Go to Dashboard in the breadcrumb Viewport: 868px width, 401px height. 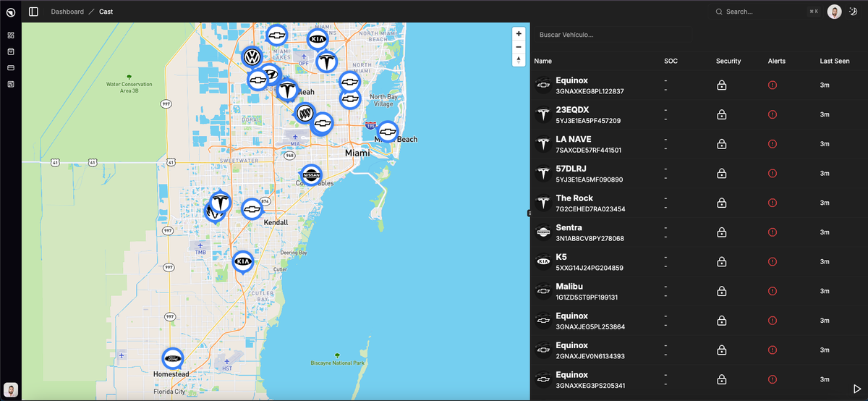pyautogui.click(x=67, y=12)
